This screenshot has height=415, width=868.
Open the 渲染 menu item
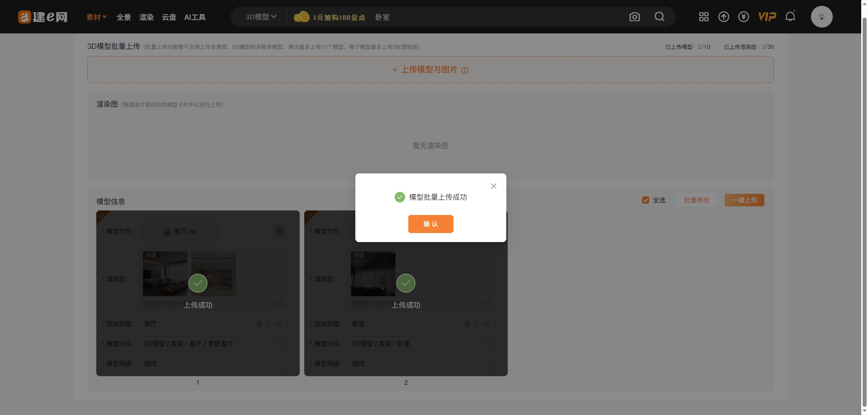[x=146, y=17]
